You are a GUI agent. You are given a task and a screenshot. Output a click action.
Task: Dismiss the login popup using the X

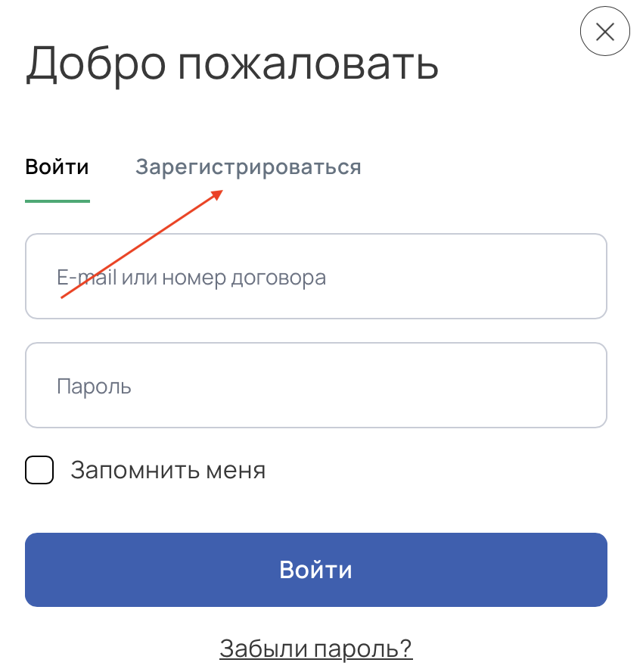coord(605,31)
